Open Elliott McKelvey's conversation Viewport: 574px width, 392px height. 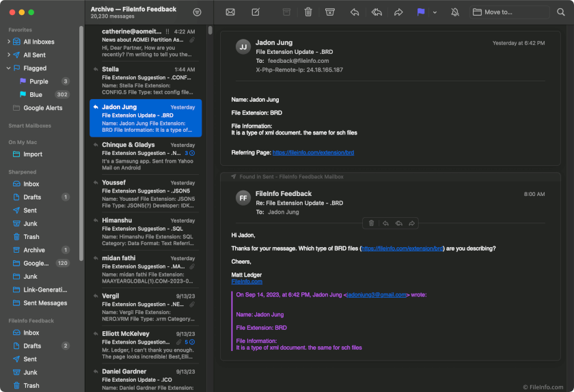click(146, 345)
